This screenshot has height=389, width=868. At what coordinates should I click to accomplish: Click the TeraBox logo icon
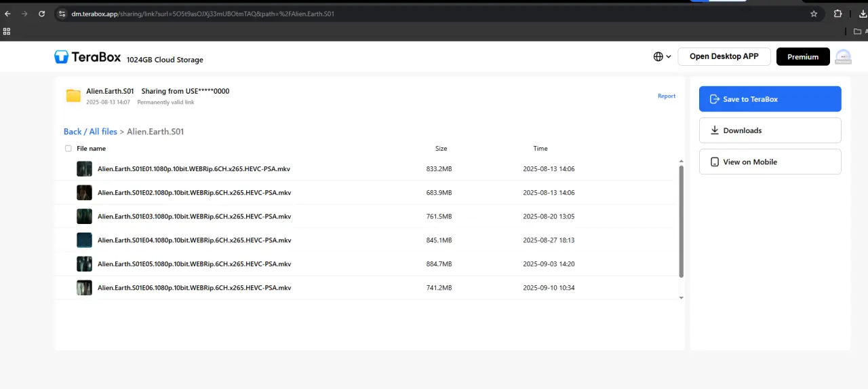tap(62, 57)
